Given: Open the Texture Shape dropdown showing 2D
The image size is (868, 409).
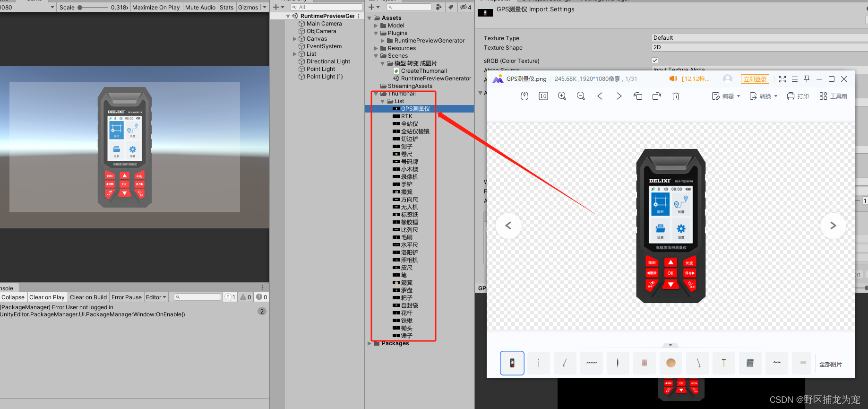Looking at the screenshot, I should coord(760,47).
